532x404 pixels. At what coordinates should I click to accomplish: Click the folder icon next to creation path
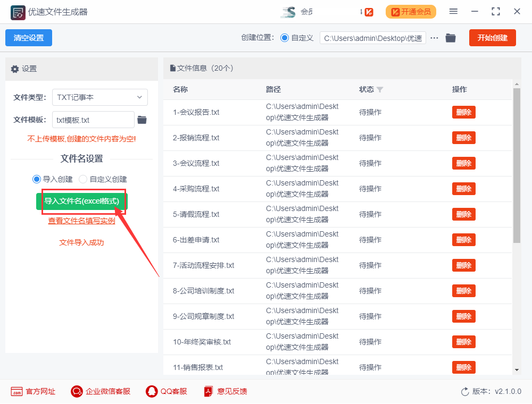tap(450, 38)
